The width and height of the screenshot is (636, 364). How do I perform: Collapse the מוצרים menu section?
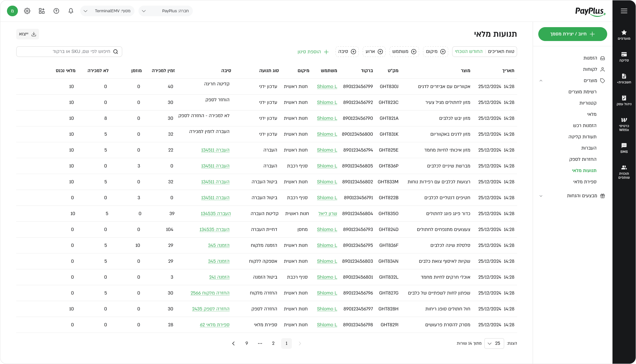click(541, 81)
